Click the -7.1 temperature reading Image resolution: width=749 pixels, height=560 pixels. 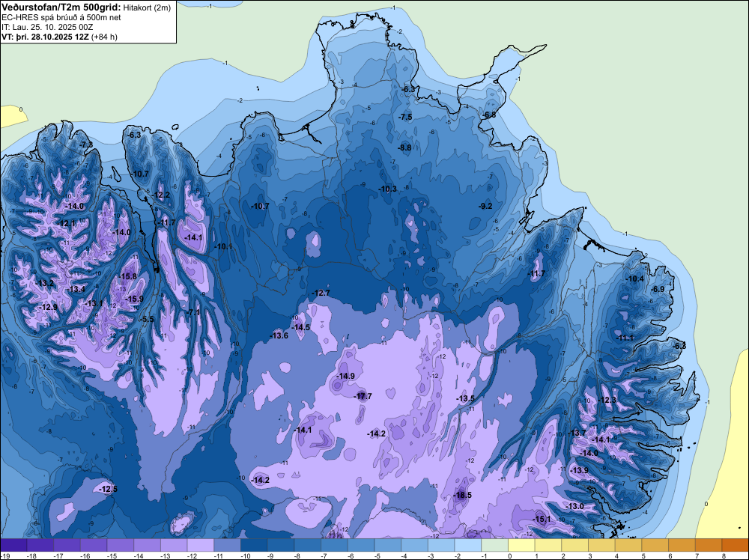(193, 312)
